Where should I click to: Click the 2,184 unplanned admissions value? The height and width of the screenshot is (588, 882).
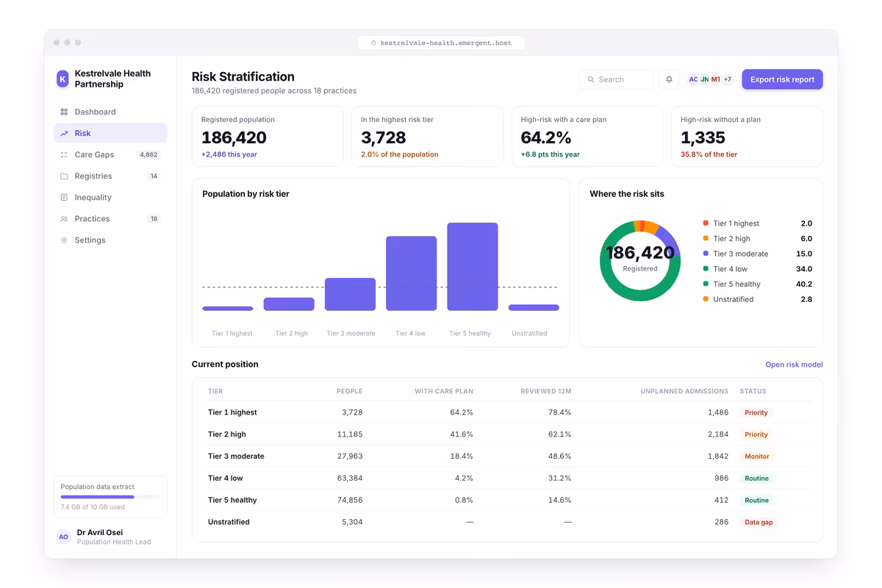point(718,434)
